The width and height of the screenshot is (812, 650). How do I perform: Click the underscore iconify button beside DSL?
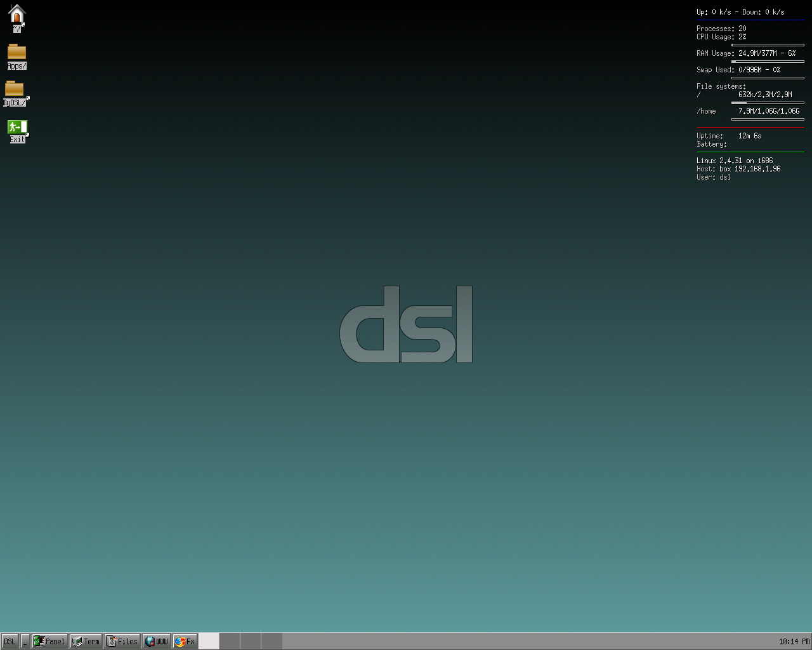(27, 641)
